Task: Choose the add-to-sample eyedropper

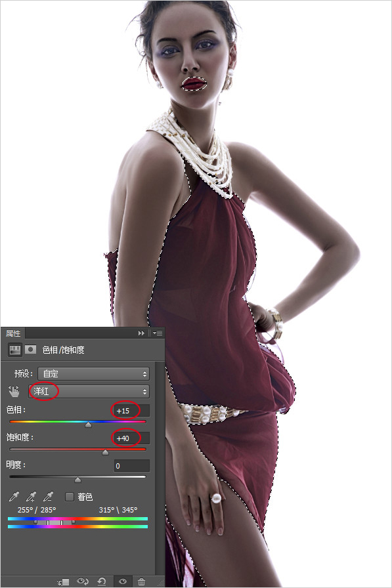Action: pyautogui.click(x=31, y=497)
